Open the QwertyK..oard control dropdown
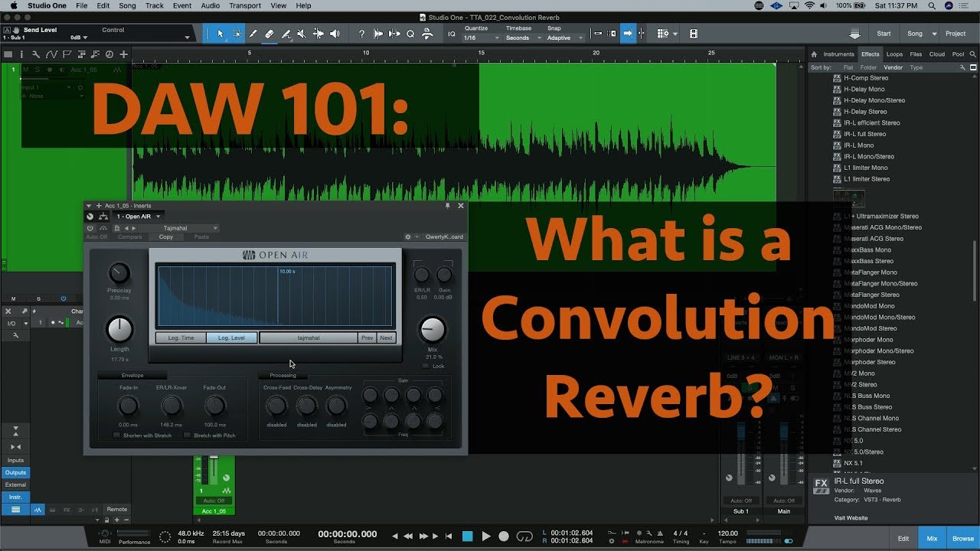 443,237
